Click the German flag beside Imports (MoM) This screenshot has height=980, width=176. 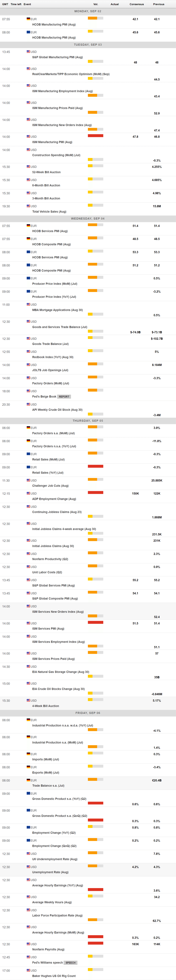28,754
